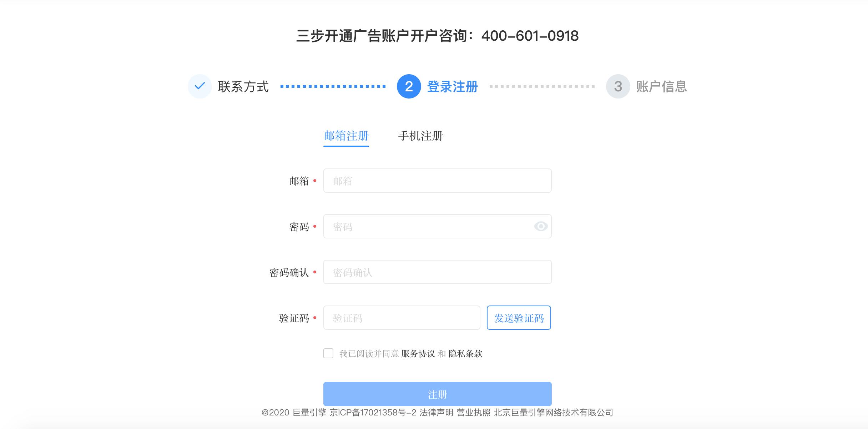Switch to the 手机注册 tab
This screenshot has height=429, width=868.
[x=421, y=136]
